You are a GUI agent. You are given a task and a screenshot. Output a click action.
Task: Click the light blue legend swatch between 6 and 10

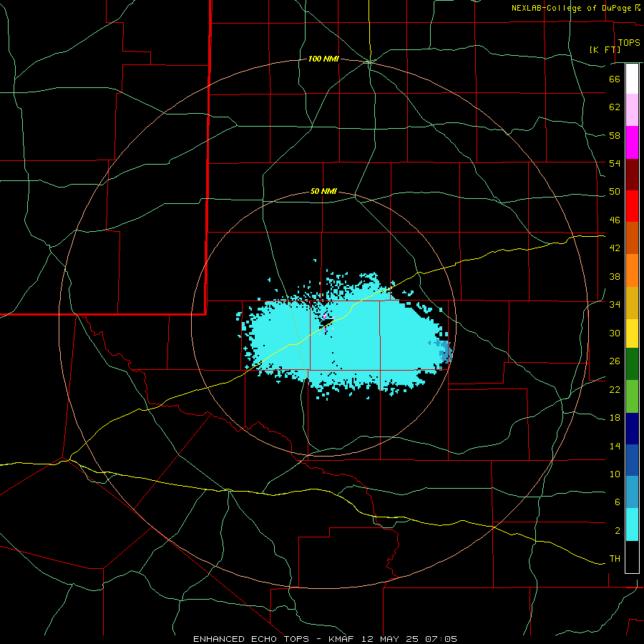(x=632, y=492)
